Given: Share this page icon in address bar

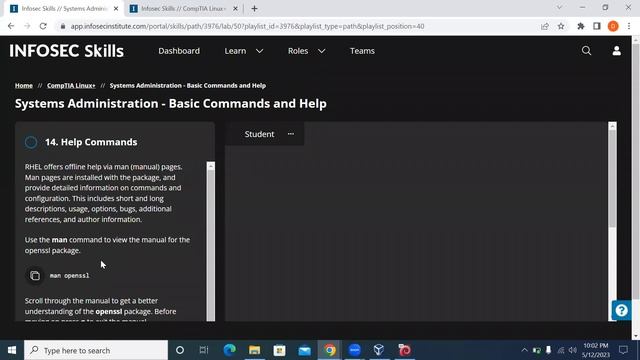Looking at the screenshot, I should click(x=545, y=26).
